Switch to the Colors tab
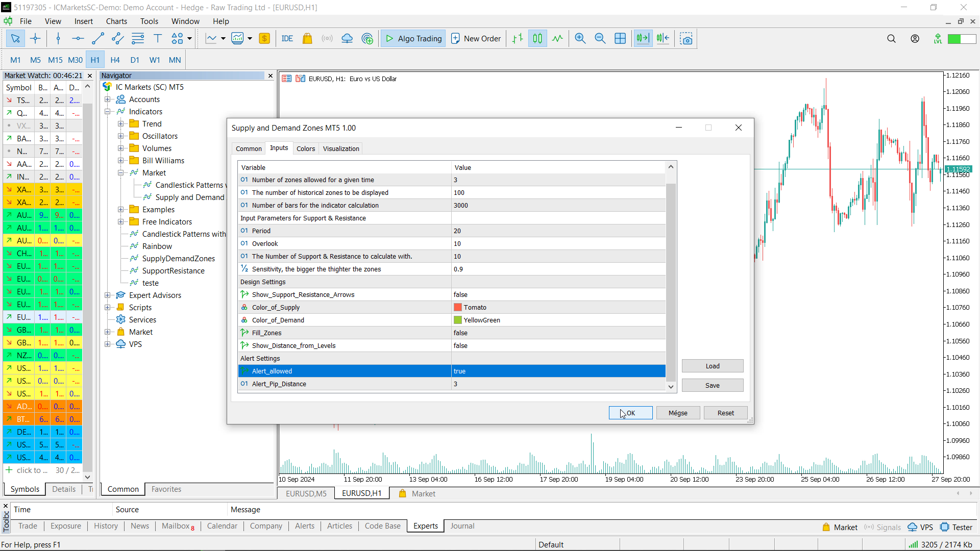The image size is (980, 551). (x=305, y=148)
